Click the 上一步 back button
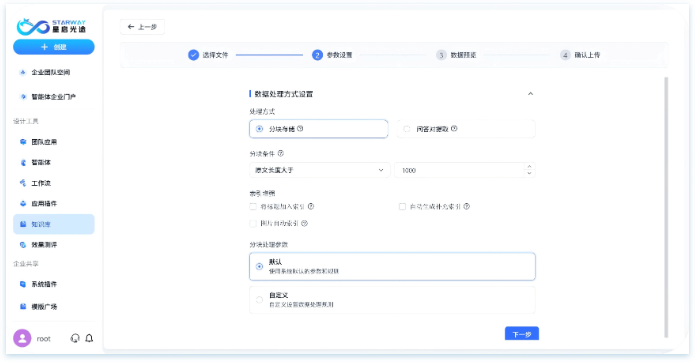 pyautogui.click(x=142, y=27)
